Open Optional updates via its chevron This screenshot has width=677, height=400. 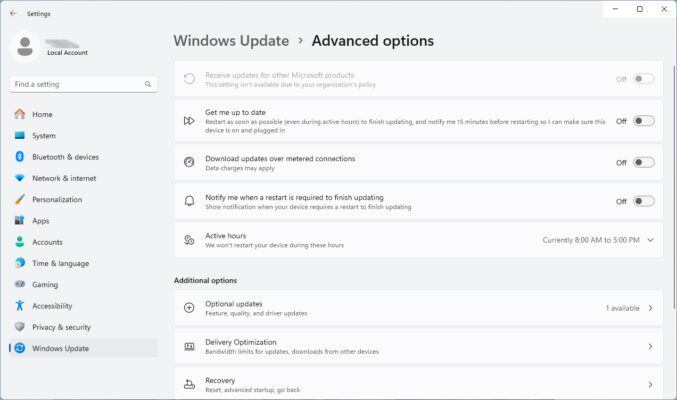tap(650, 308)
